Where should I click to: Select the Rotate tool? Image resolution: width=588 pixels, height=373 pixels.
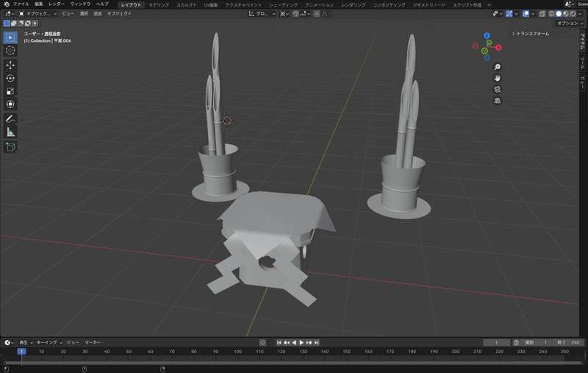[x=10, y=78]
